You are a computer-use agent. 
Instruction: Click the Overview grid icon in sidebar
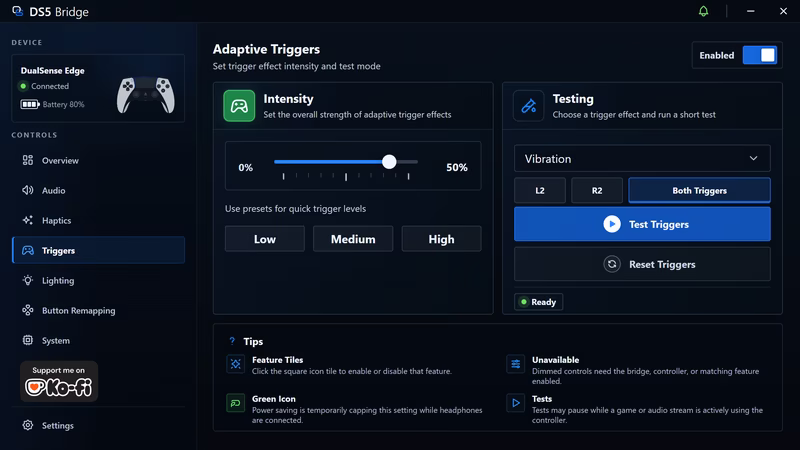(x=28, y=160)
